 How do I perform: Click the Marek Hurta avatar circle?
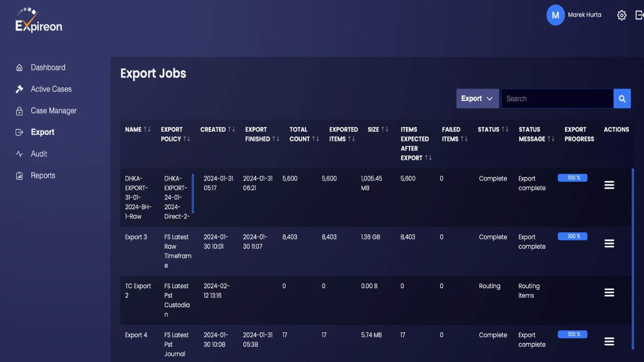(555, 15)
